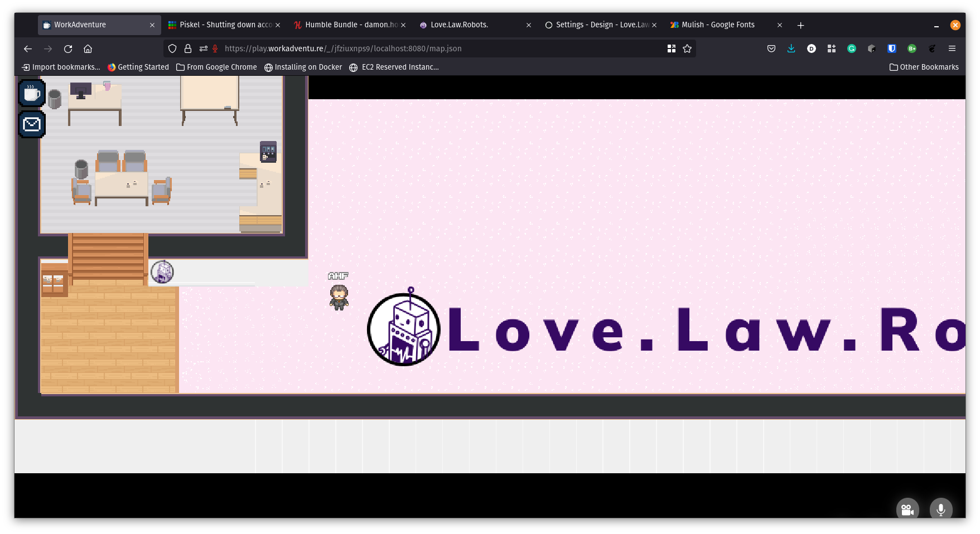Image resolution: width=980 pixels, height=534 pixels.
Task: Open the dark apple-shaped extension icon
Action: click(932, 48)
